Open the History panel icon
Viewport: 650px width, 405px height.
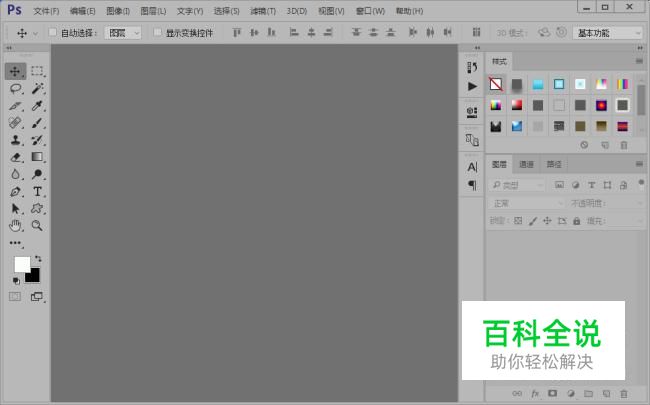pyautogui.click(x=472, y=67)
